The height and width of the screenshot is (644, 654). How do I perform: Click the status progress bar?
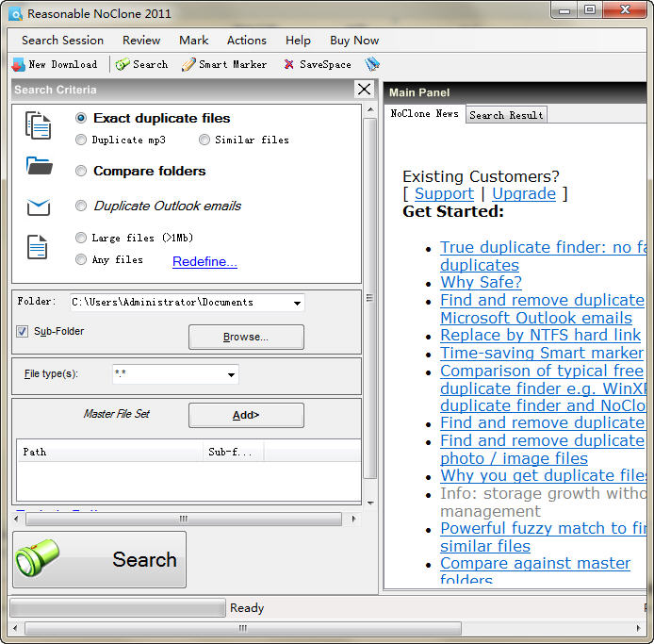pos(117,608)
